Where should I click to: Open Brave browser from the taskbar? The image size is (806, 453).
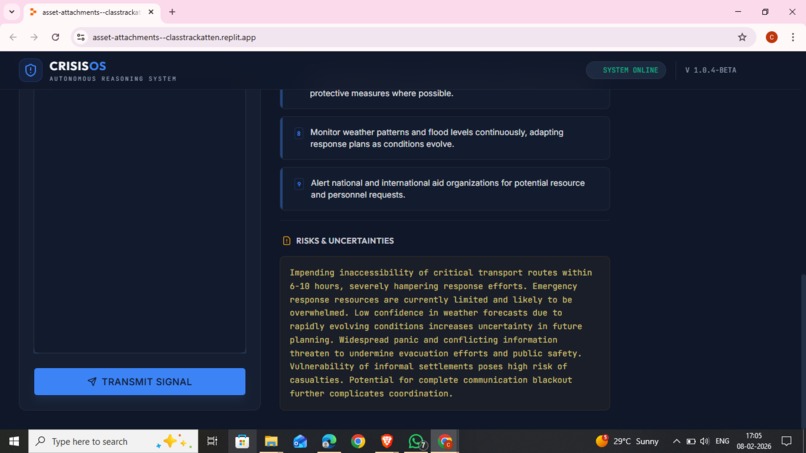pyautogui.click(x=387, y=441)
